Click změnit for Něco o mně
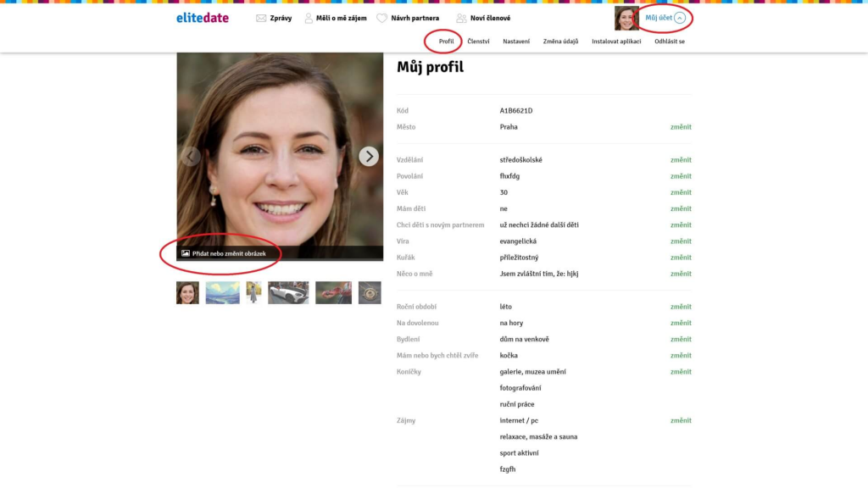868x488 pixels. (x=681, y=274)
